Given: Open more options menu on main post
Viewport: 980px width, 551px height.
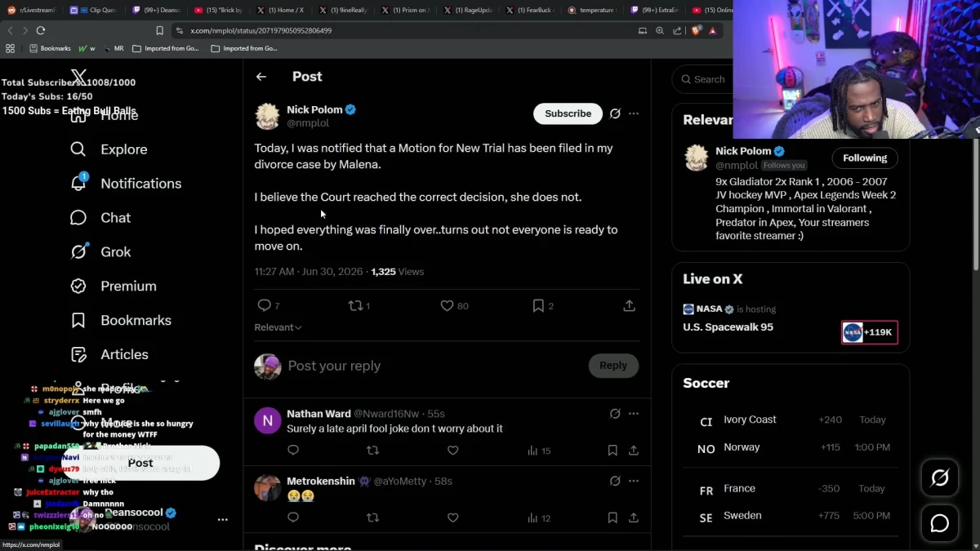Looking at the screenshot, I should click(634, 113).
